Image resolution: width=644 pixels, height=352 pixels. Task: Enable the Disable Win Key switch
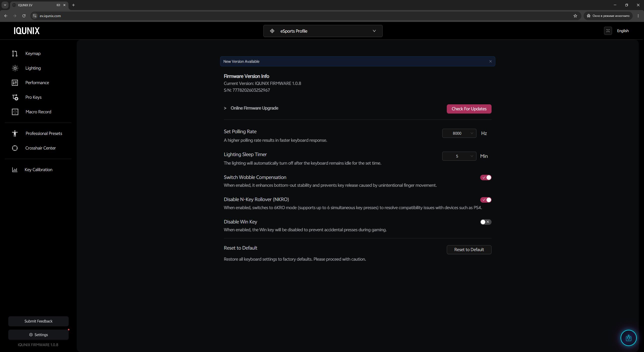[x=486, y=222]
